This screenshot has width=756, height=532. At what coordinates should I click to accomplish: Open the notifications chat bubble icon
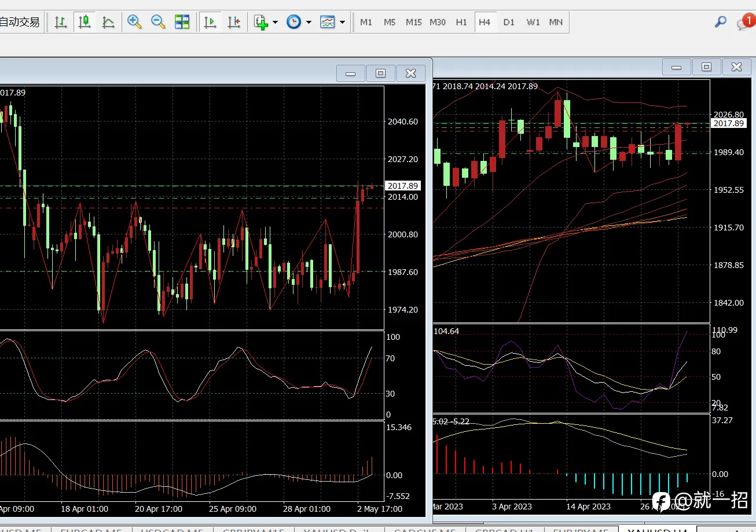pos(744,23)
